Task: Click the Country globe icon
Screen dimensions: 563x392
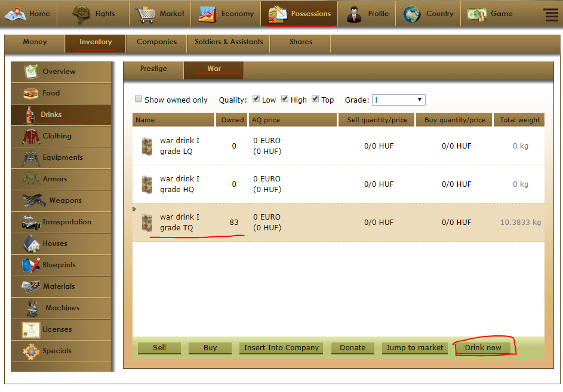Action: tap(412, 14)
